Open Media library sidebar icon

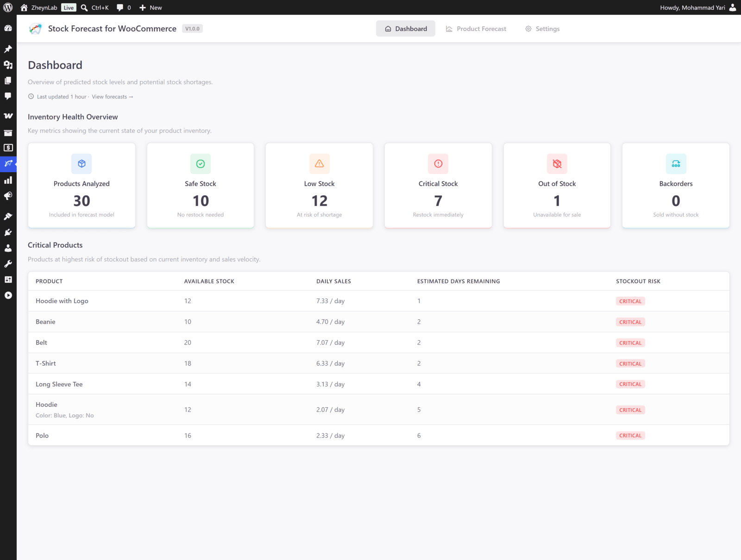coord(8,65)
